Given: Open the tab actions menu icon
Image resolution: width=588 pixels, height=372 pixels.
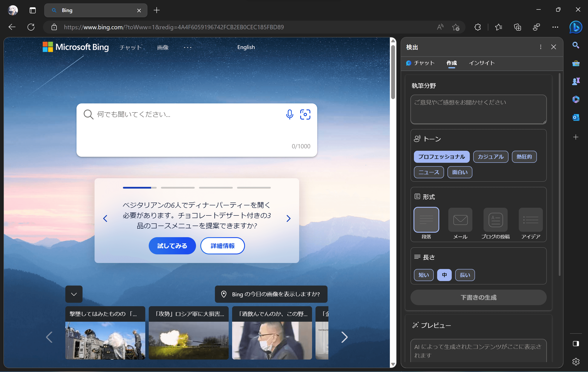Looking at the screenshot, I should [32, 10].
